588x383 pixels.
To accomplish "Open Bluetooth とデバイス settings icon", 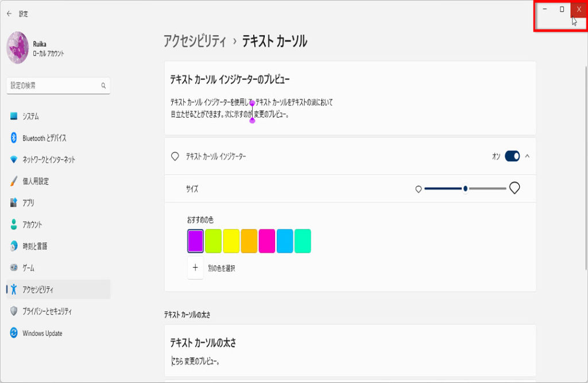I will [14, 138].
